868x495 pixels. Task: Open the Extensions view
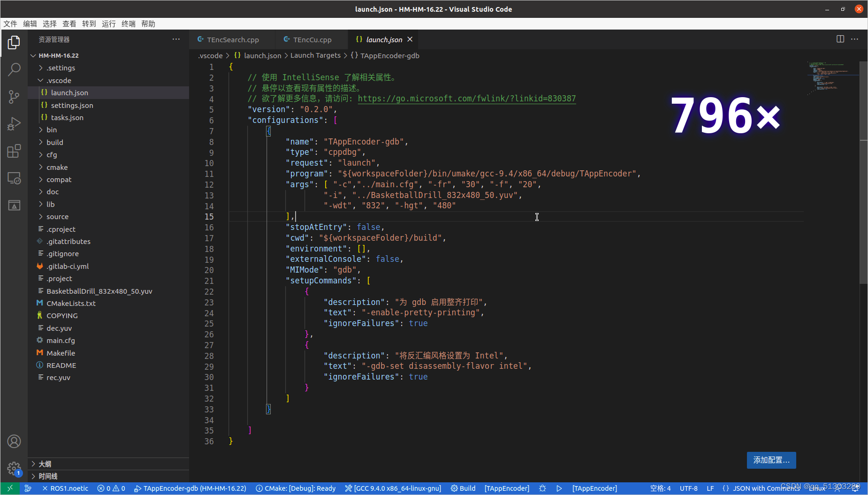[14, 151]
